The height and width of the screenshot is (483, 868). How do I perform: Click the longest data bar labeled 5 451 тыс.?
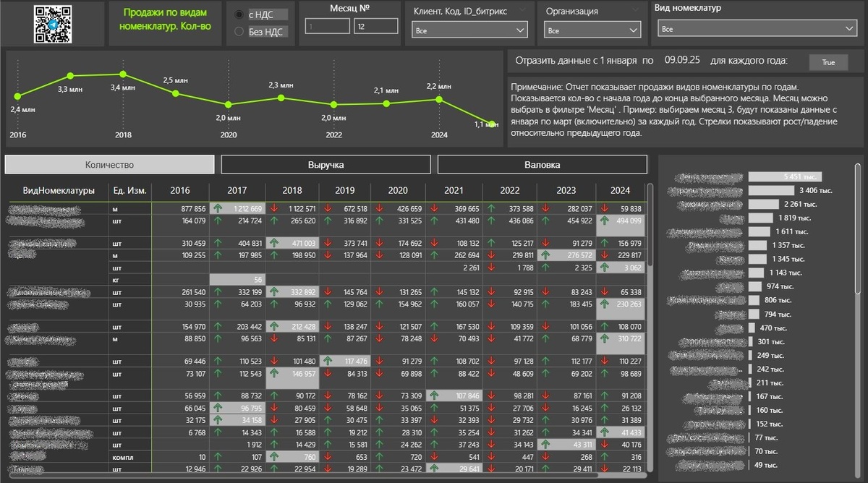(786, 176)
